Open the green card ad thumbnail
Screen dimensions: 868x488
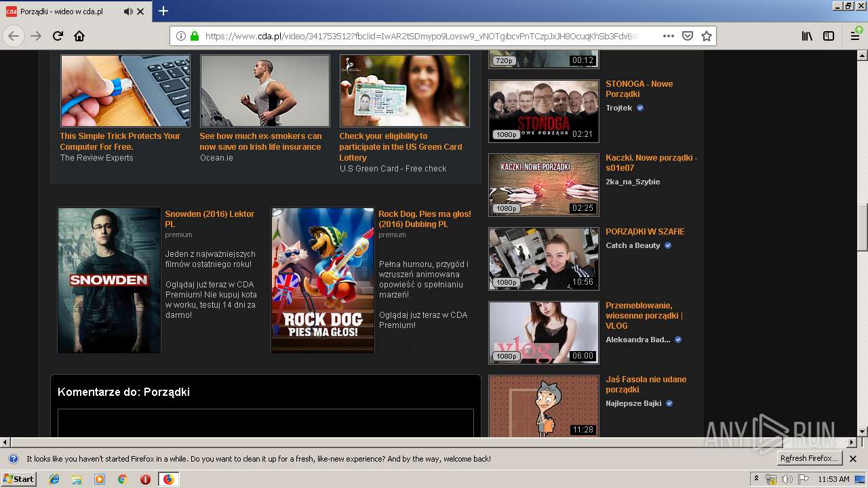click(x=405, y=91)
